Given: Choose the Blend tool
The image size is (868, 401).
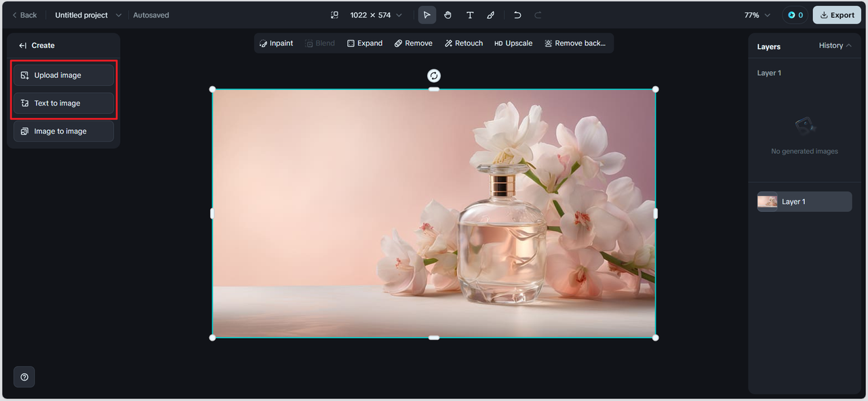Looking at the screenshot, I should click(x=320, y=43).
